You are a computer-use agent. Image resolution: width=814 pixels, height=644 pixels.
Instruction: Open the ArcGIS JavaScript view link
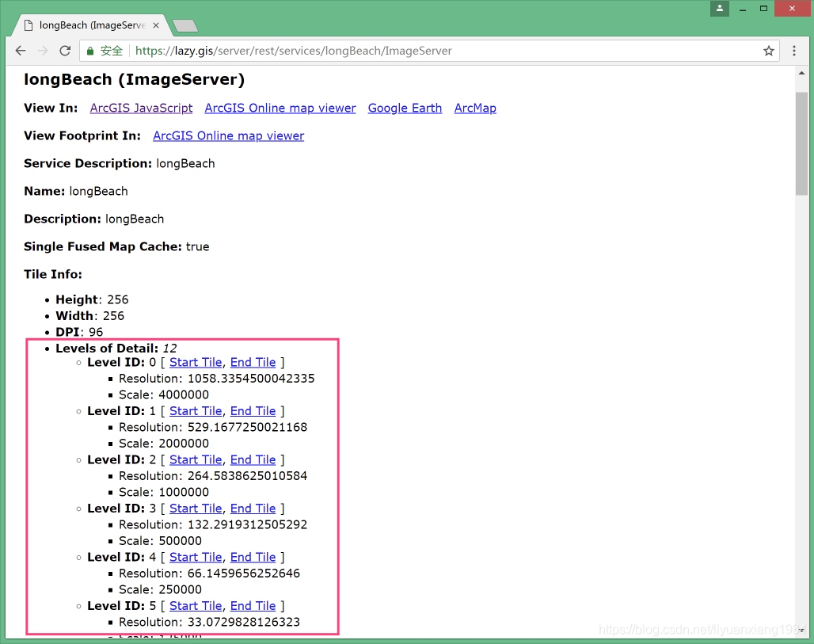pos(141,108)
